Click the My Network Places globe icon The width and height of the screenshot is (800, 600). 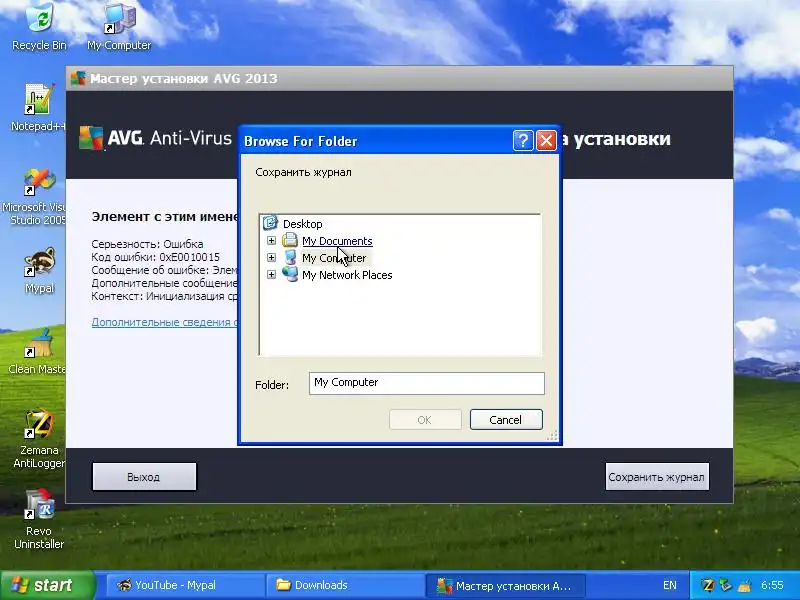coord(290,274)
